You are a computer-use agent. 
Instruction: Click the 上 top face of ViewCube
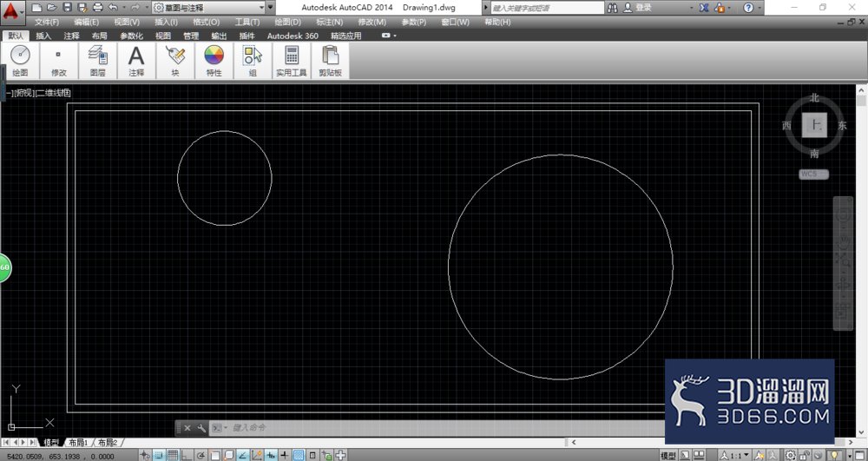click(814, 125)
